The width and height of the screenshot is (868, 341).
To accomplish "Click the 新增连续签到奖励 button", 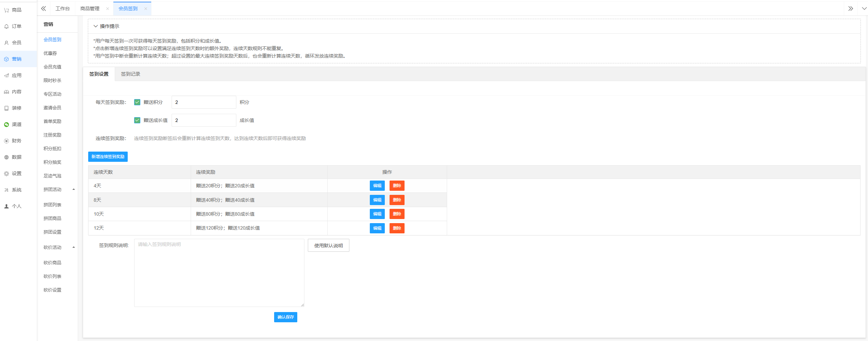I will coord(108,157).
